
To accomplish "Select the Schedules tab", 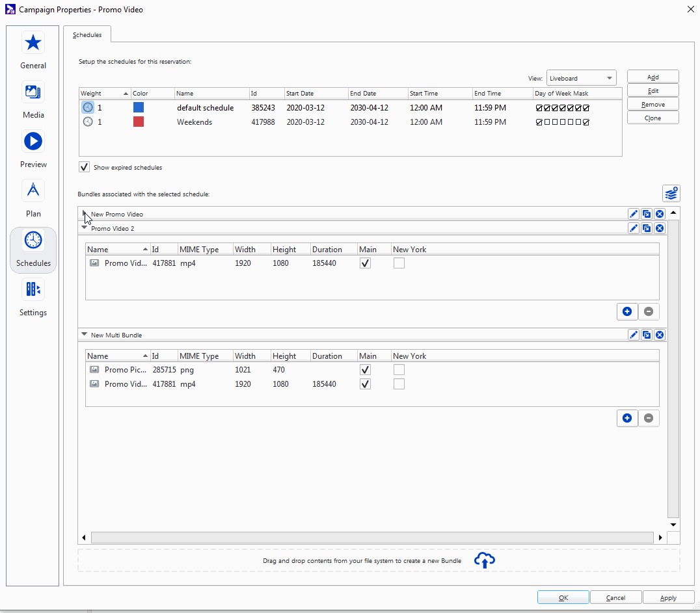I will pos(87,34).
